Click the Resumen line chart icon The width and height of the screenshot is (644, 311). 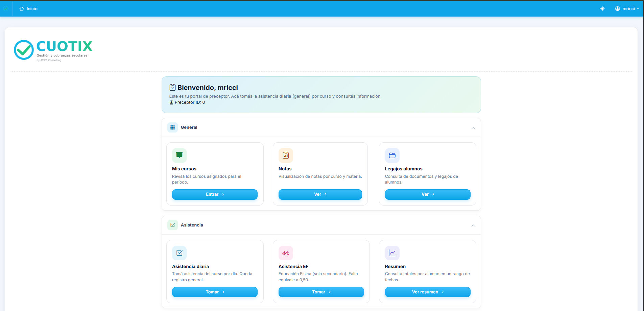(x=392, y=253)
